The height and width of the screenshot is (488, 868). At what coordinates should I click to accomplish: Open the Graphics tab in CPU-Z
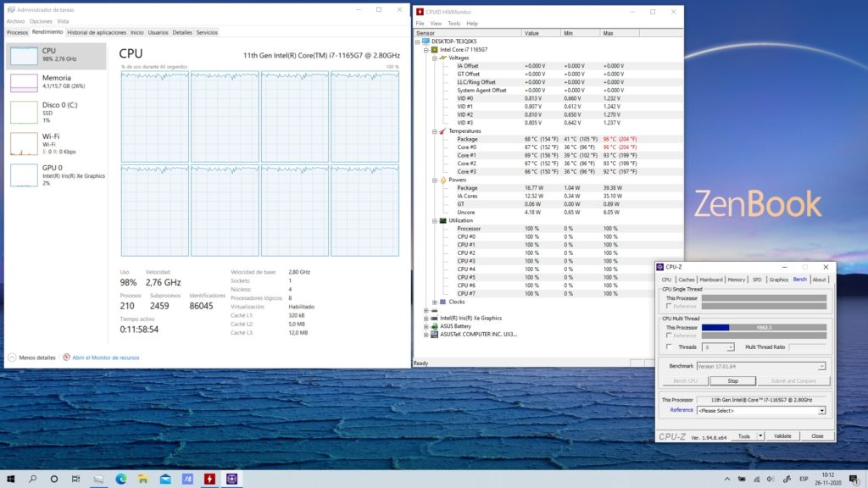778,280
